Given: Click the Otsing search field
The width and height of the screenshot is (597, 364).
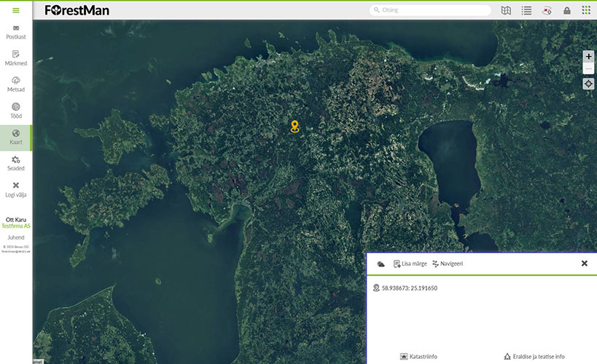Looking at the screenshot, I should click(x=429, y=10).
